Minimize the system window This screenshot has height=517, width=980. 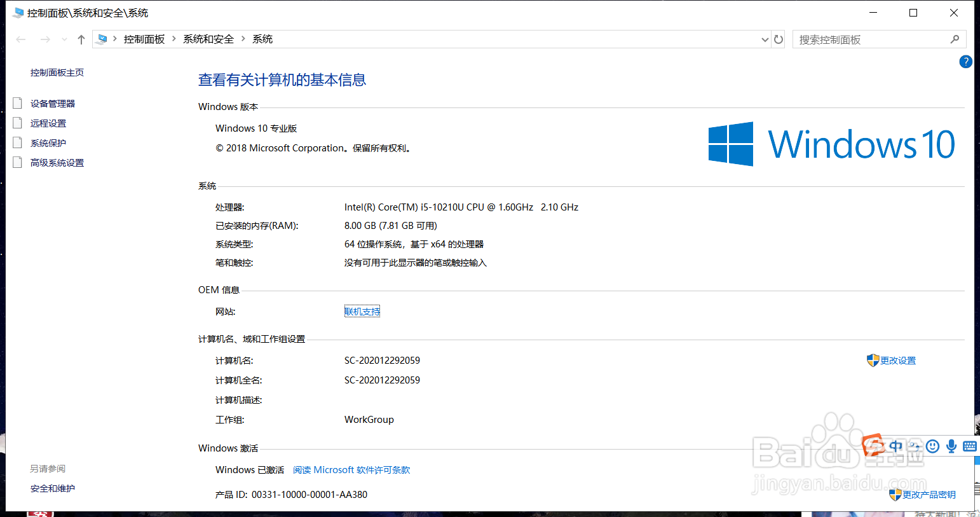873,13
